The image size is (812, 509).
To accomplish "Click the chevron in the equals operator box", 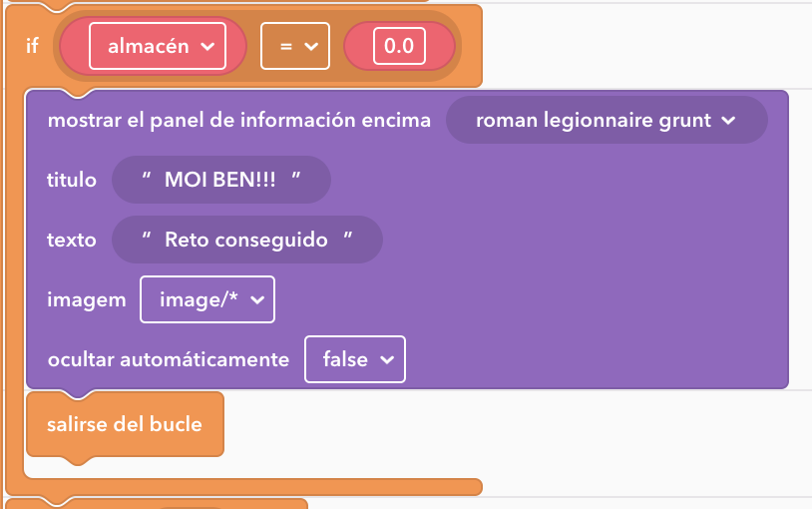I will [311, 47].
